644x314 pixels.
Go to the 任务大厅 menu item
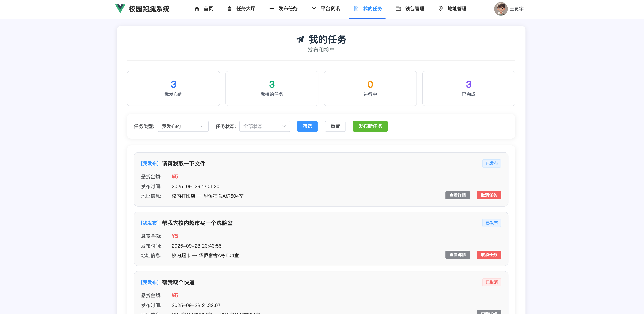pyautogui.click(x=245, y=9)
